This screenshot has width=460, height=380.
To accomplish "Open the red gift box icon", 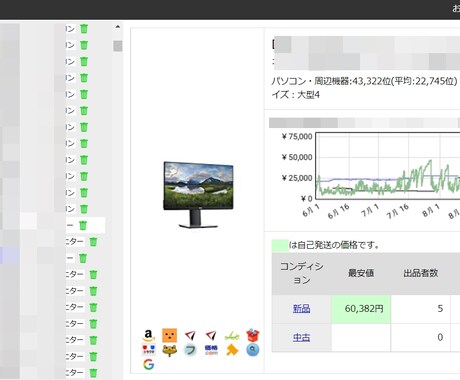I will coord(253,335).
